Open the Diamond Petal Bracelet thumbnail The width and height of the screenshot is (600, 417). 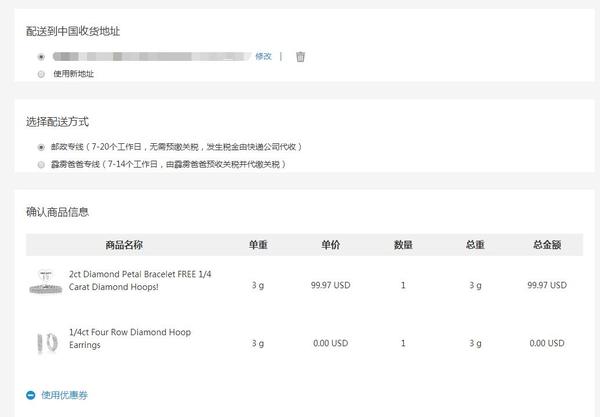pos(47,282)
